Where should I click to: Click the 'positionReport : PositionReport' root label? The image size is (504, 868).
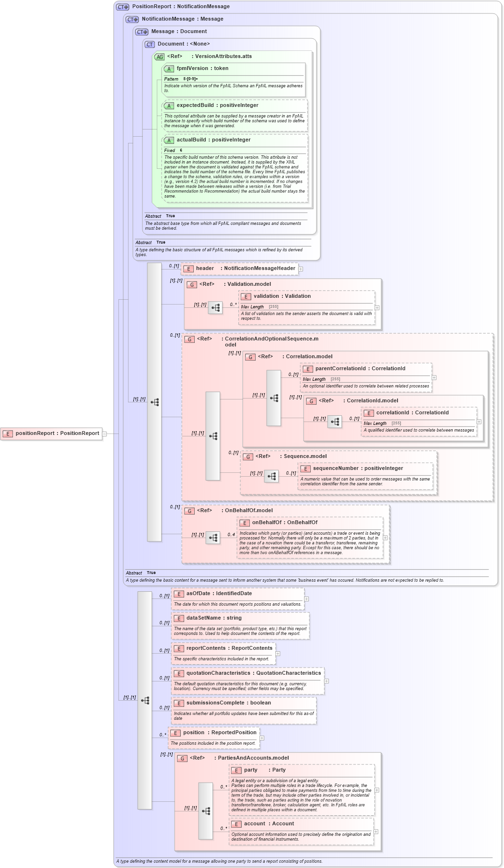(58, 434)
